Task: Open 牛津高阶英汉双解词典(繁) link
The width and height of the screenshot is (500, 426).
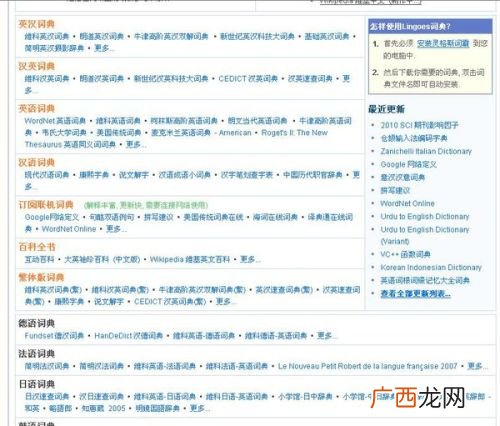Action: point(202,290)
